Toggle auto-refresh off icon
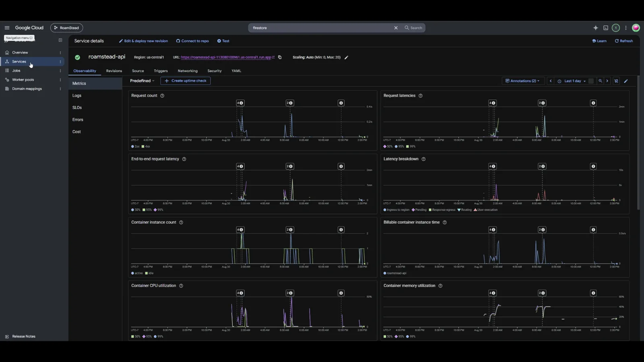The image size is (644, 362). [616, 81]
